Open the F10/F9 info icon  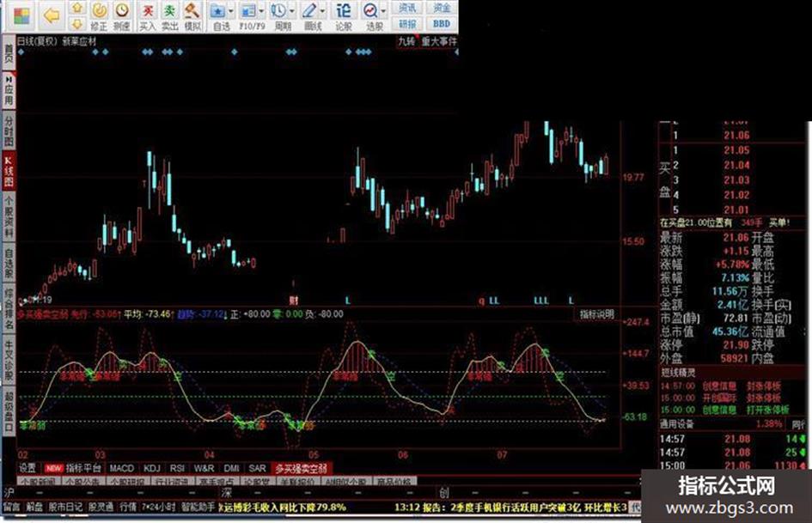tap(249, 16)
